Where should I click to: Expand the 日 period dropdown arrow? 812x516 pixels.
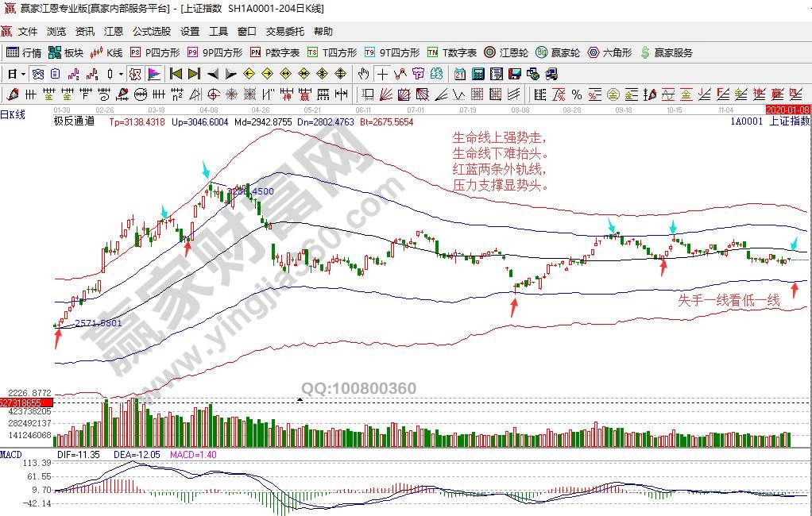tap(24, 74)
